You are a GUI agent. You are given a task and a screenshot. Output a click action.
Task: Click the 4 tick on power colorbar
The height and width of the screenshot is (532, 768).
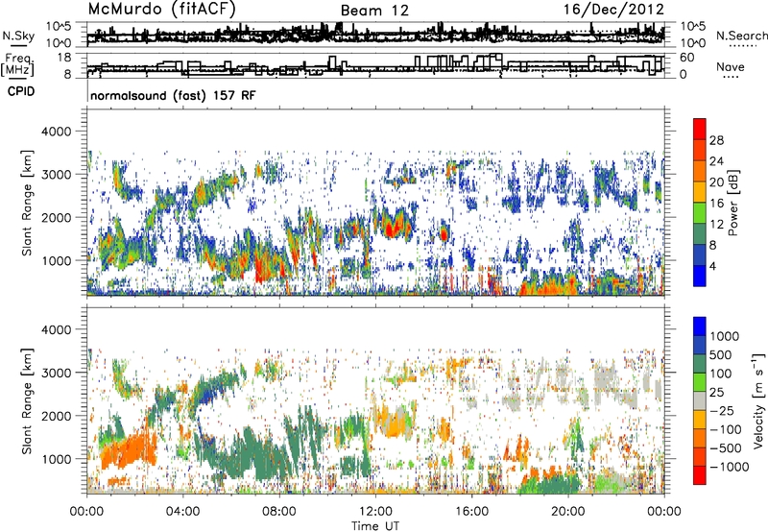(x=712, y=266)
